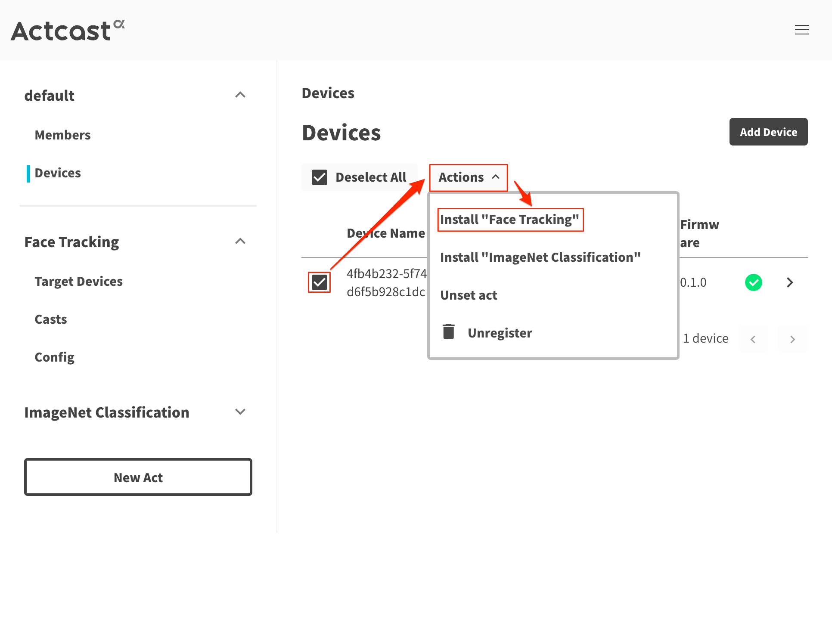Select Install "ImageNet Classification" option

[540, 257]
